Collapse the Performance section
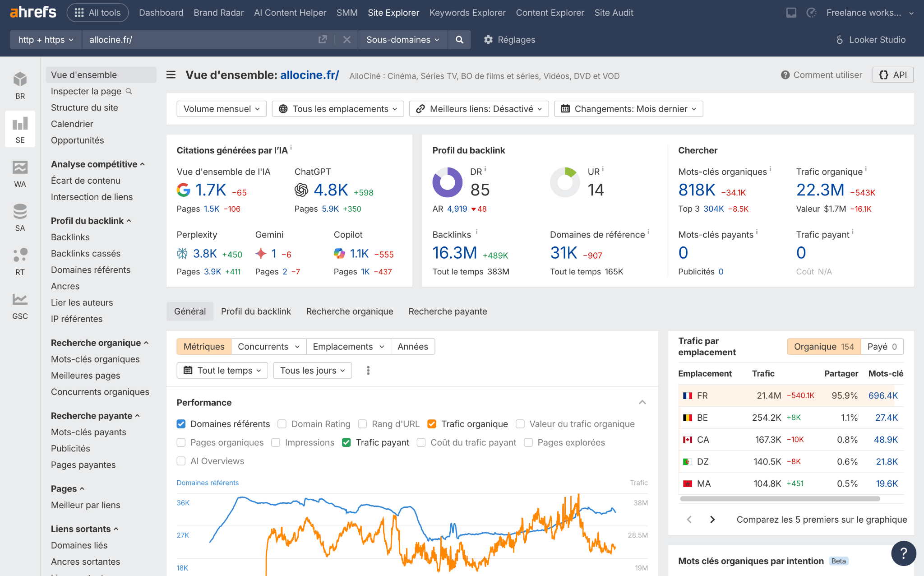The height and width of the screenshot is (576, 924). (642, 402)
